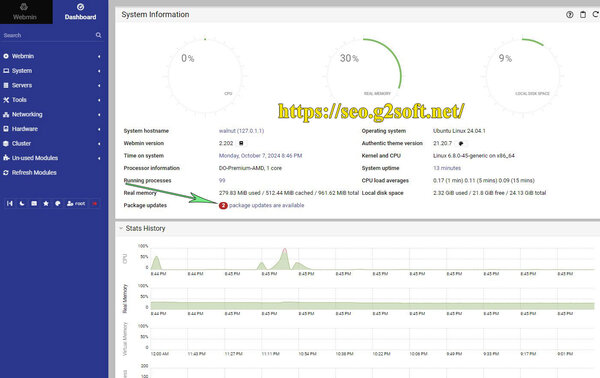The width and height of the screenshot is (600, 378).
Task: Open favorites star icon
Action: coord(46,204)
